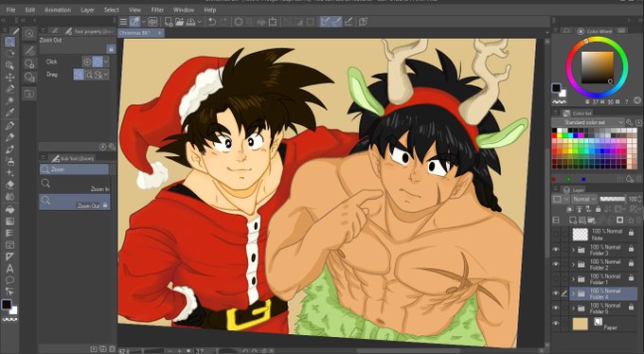
Task: Expand Folder 4 with its chevron
Action: [x=573, y=293]
